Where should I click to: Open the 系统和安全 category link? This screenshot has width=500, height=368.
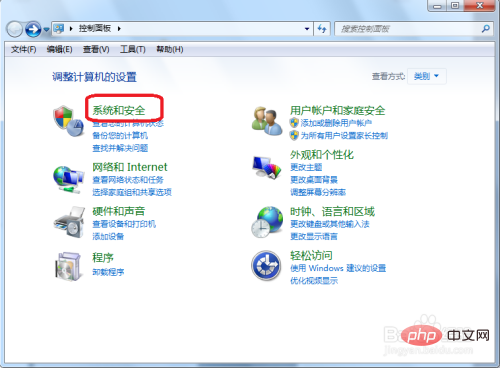click(x=119, y=110)
